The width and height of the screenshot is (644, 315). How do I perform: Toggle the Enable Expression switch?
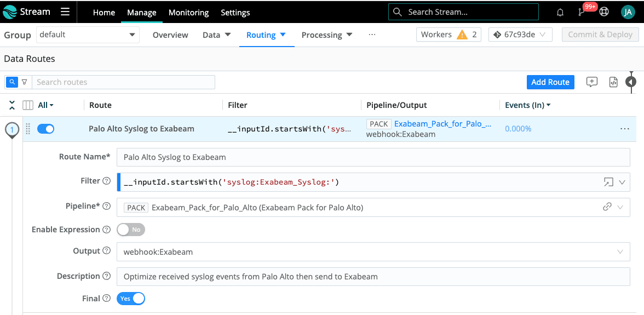pos(131,230)
